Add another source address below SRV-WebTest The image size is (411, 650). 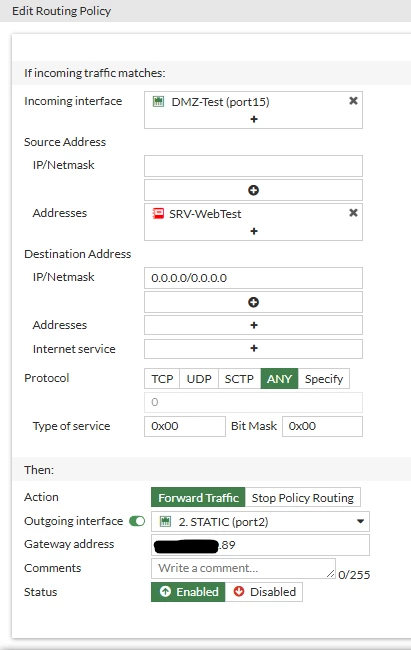click(254, 231)
